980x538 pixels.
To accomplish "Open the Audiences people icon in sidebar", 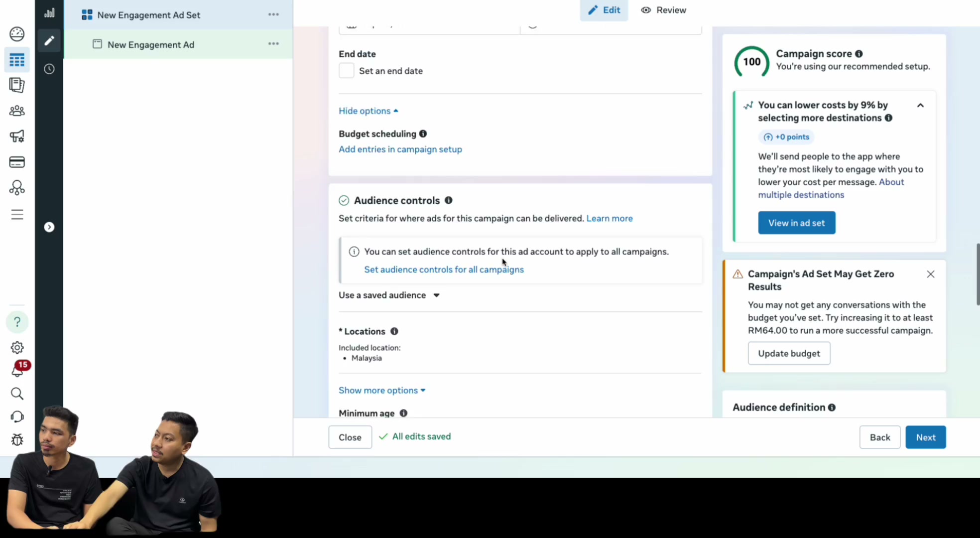I will (17, 111).
